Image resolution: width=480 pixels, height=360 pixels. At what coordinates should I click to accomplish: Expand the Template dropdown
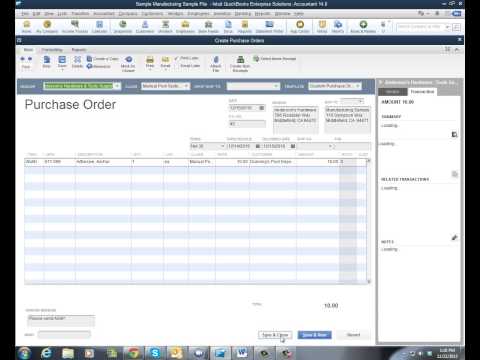(358, 86)
